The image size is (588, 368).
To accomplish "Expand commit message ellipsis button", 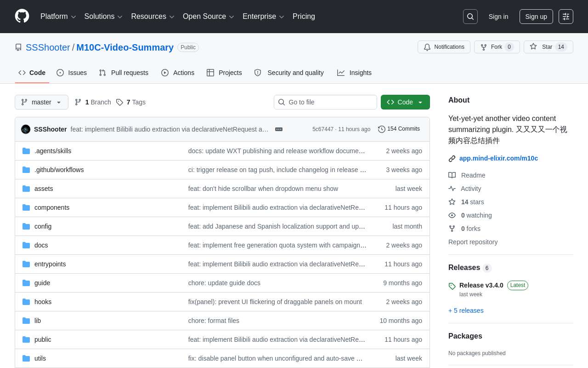I will (279, 129).
